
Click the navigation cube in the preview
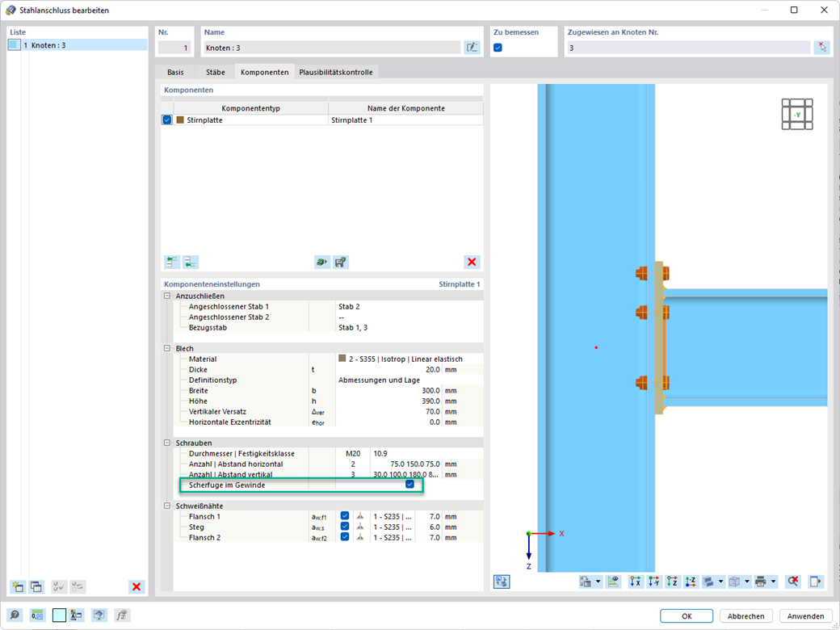click(797, 114)
